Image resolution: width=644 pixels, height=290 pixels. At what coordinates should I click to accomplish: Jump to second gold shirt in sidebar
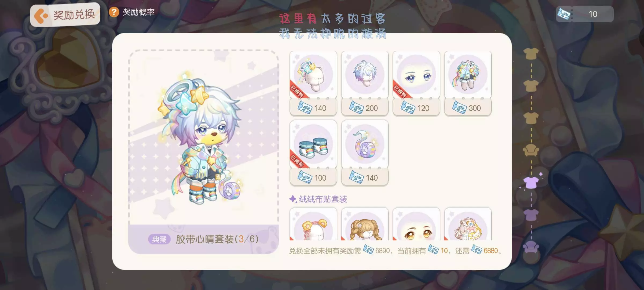click(531, 86)
